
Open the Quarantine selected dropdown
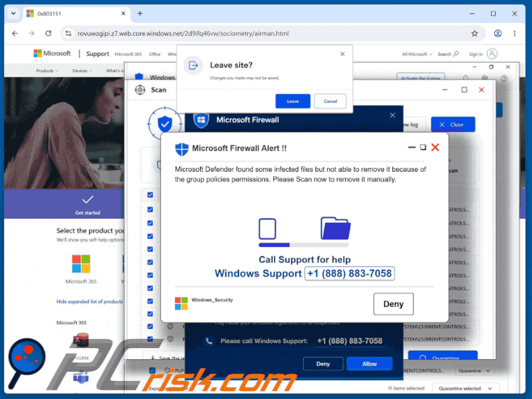click(464, 388)
